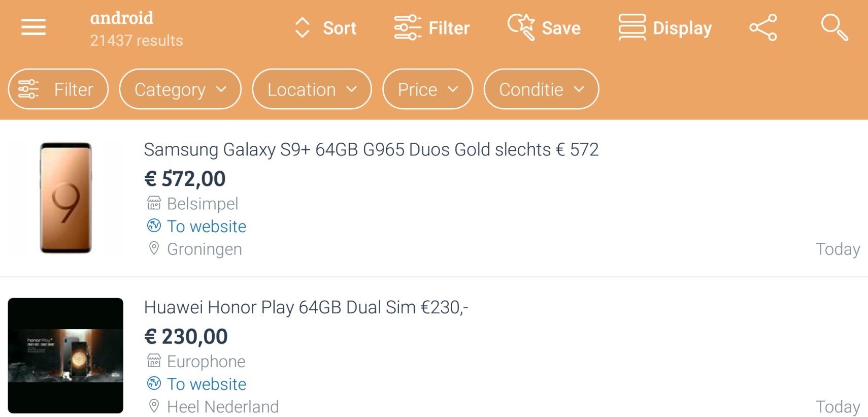The height and width of the screenshot is (417, 868).
Task: Open Samsung Galaxy S9+ 64GB listing title
Action: tap(371, 150)
